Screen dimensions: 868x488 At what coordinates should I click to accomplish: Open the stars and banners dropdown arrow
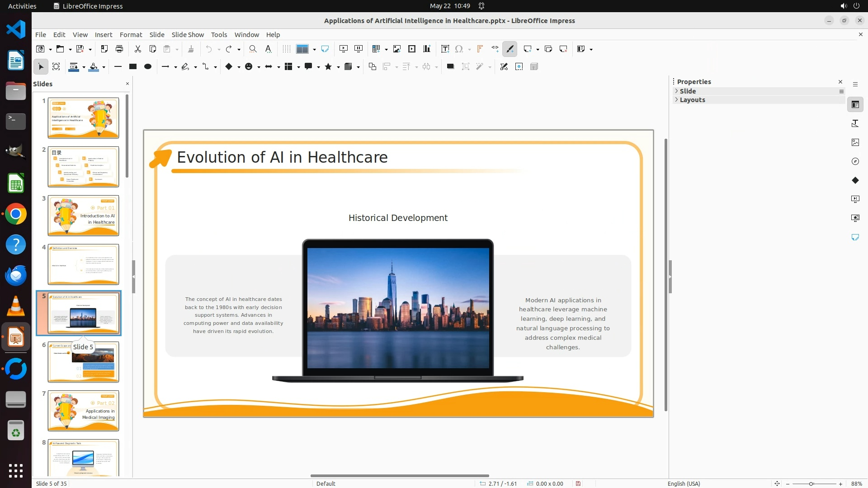pyautogui.click(x=338, y=67)
